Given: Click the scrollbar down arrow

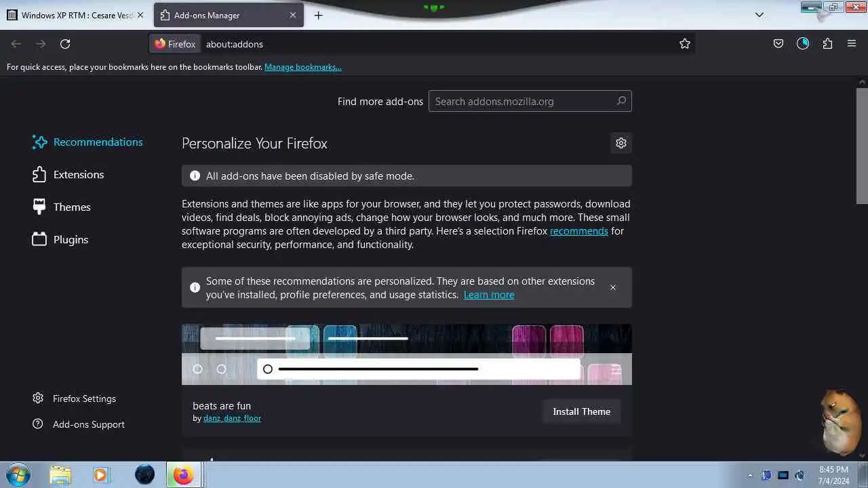Looking at the screenshot, I should coord(862,455).
